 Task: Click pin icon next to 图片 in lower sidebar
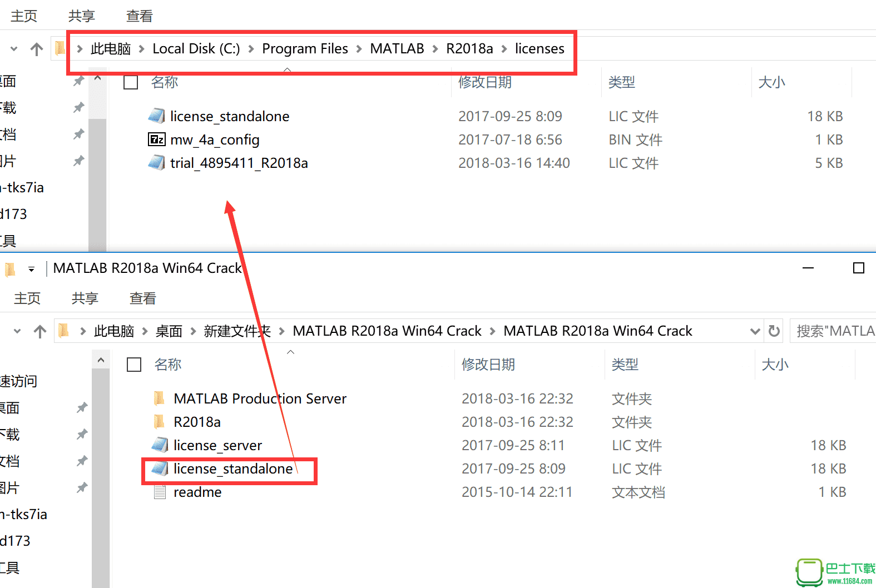point(82,487)
